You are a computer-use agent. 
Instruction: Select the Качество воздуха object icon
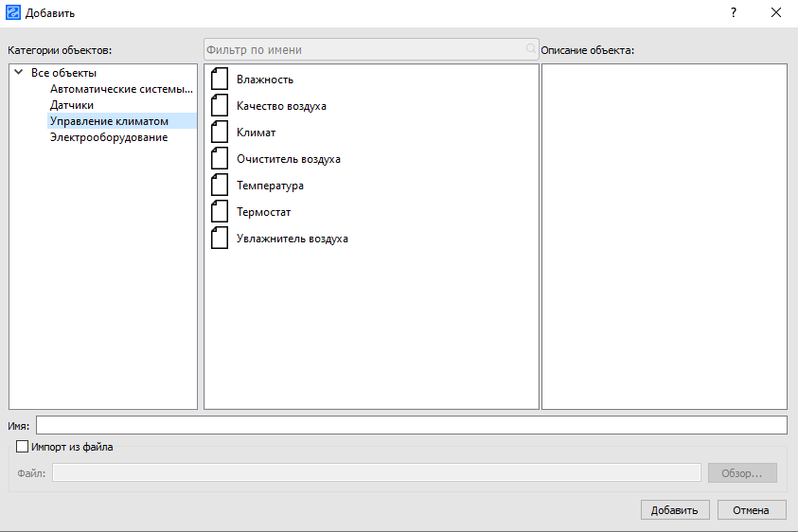[x=220, y=106]
